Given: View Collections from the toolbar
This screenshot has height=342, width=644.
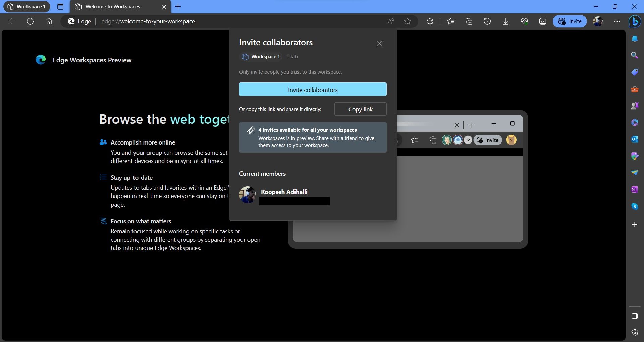Looking at the screenshot, I should tap(469, 21).
